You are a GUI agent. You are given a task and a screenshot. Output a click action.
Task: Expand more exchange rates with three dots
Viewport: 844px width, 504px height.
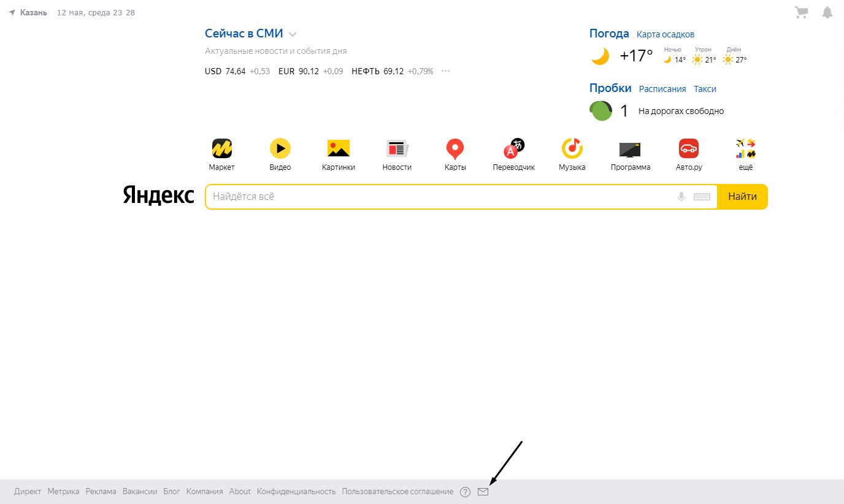point(446,71)
